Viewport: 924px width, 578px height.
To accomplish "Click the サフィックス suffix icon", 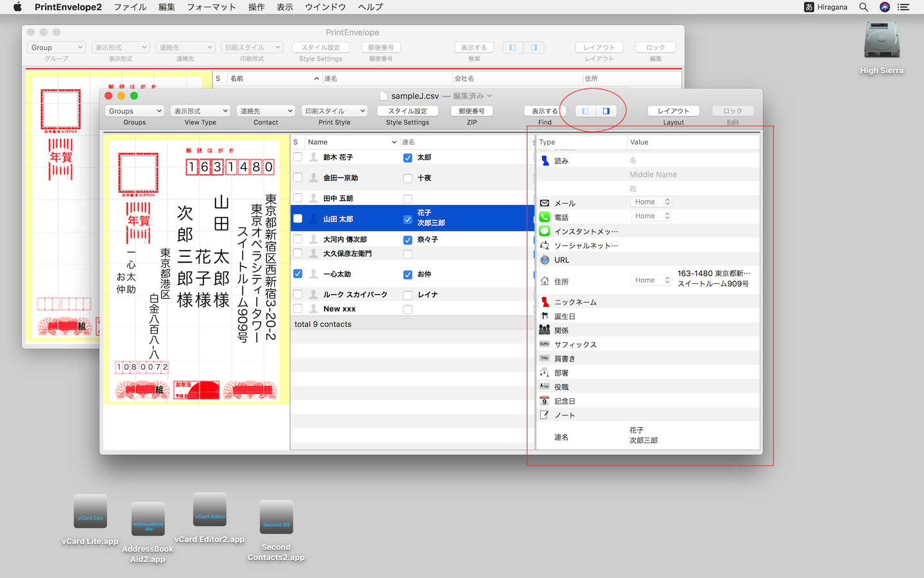I will point(545,344).
